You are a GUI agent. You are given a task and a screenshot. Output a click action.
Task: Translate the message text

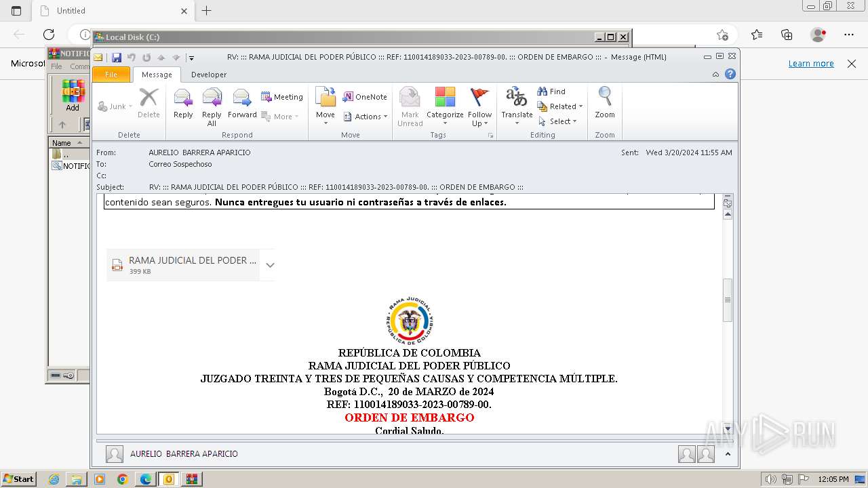pos(517,107)
